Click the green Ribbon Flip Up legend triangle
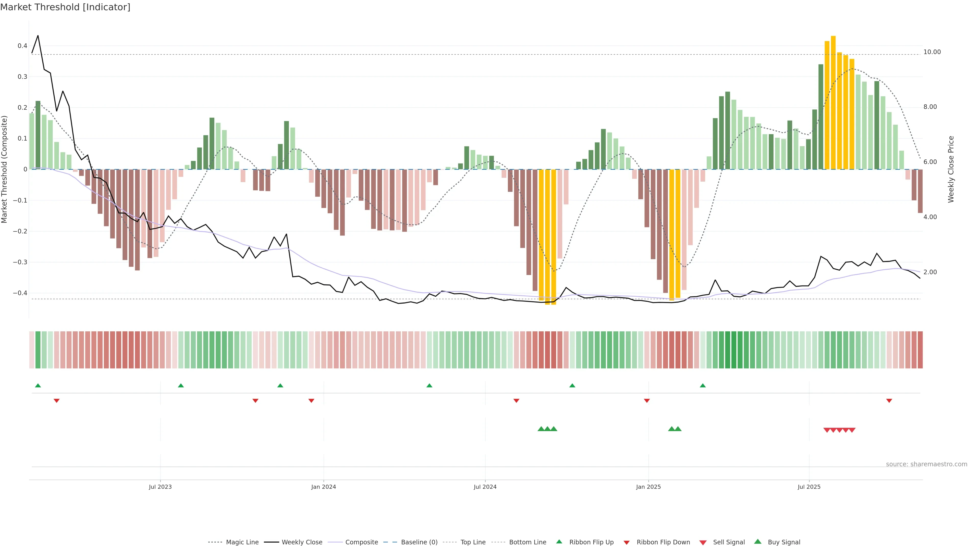Screen dimensions: 980x551 [x=559, y=542]
